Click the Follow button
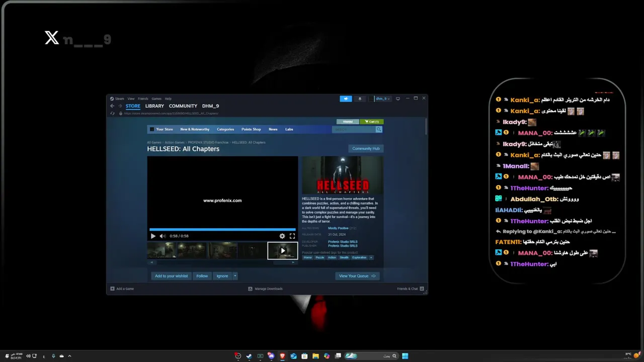Image resolution: width=644 pixels, height=362 pixels. coord(202,276)
